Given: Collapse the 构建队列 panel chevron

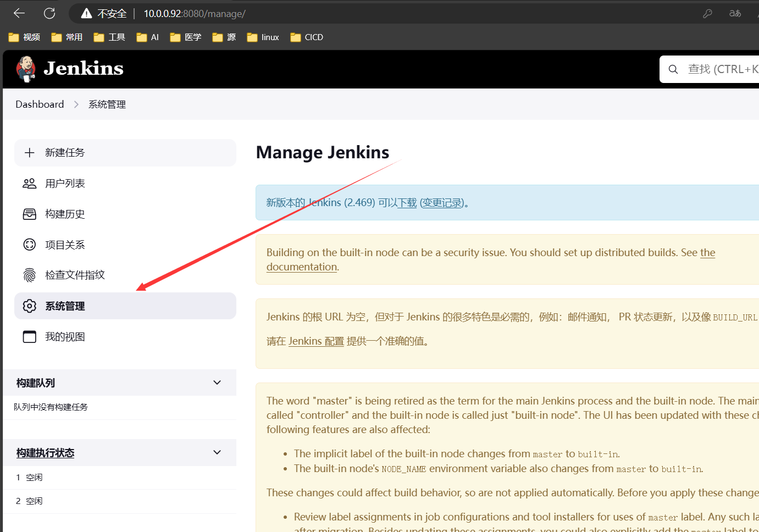Looking at the screenshot, I should 217,383.
